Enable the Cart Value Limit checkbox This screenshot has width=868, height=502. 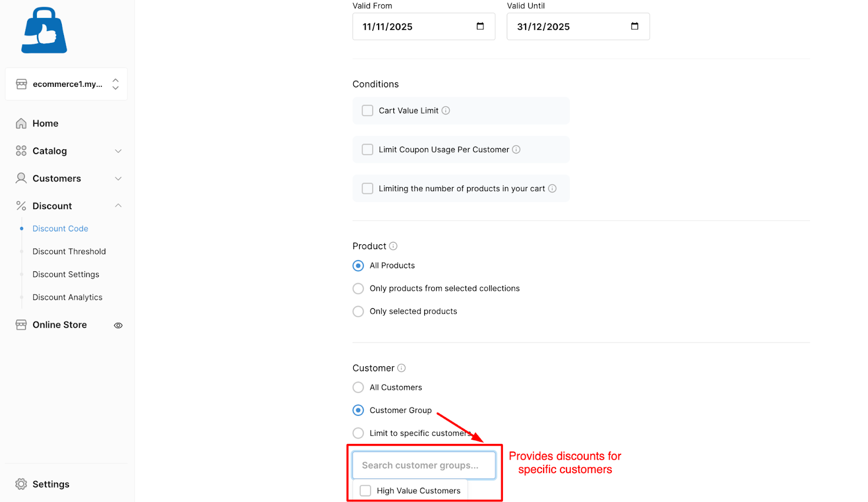click(x=367, y=111)
